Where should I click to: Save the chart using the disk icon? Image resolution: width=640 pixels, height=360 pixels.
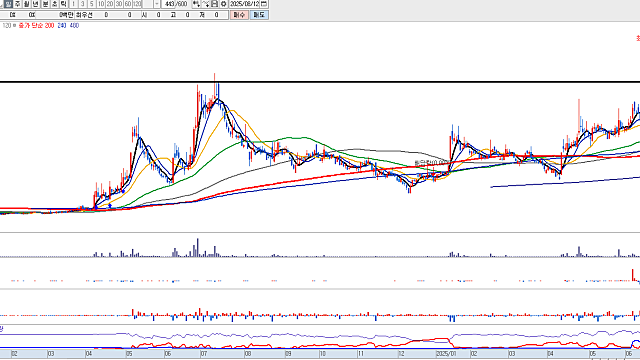(215, 4)
